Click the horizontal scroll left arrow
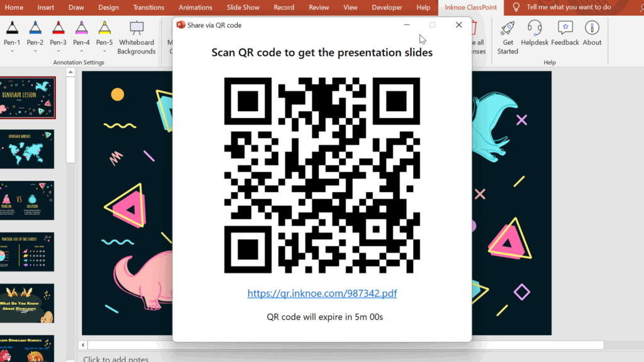The height and width of the screenshot is (362, 644). coord(83,345)
